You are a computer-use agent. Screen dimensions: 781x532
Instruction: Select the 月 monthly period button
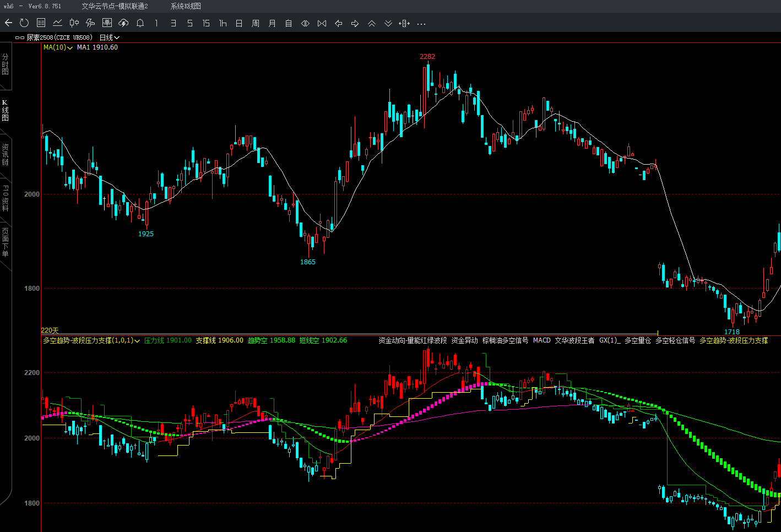pyautogui.click(x=272, y=23)
